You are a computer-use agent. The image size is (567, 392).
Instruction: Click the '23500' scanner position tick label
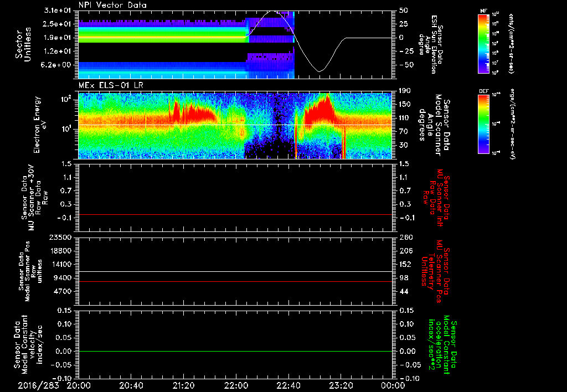pos(61,238)
